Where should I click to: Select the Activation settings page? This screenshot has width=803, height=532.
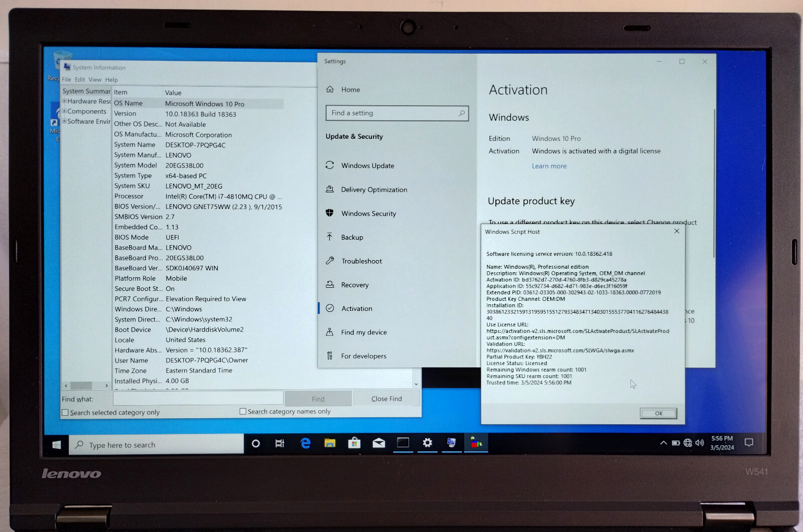(x=357, y=308)
